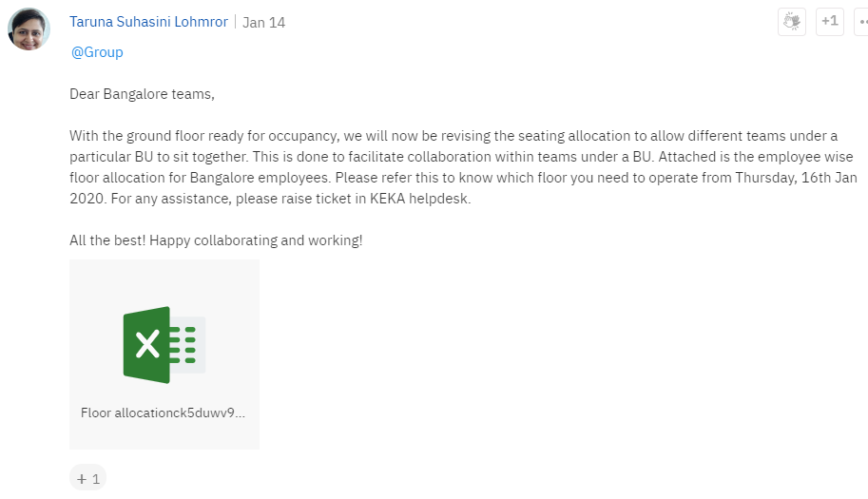Click the Jan 14 post date
This screenshot has width=868, height=499.
click(x=263, y=23)
